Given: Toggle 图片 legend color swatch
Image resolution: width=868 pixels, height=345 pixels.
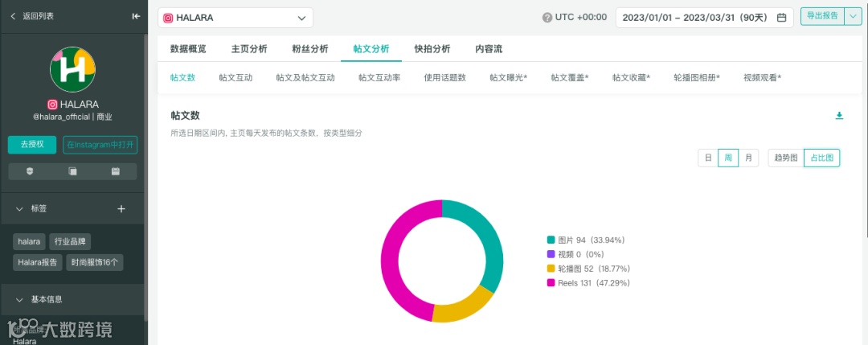Looking at the screenshot, I should pos(551,240).
